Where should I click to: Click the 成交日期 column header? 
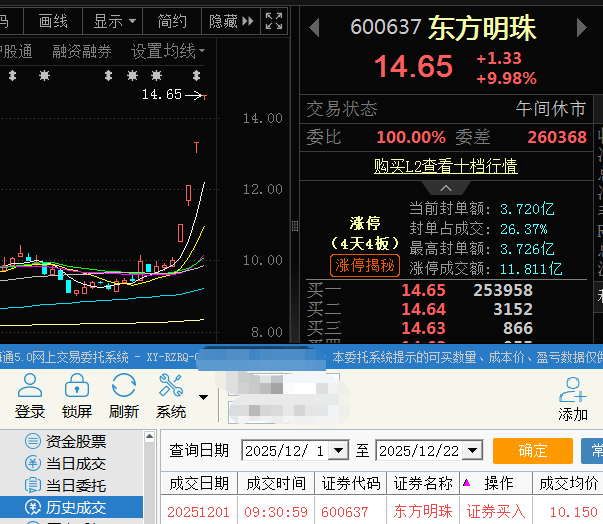tap(199, 483)
